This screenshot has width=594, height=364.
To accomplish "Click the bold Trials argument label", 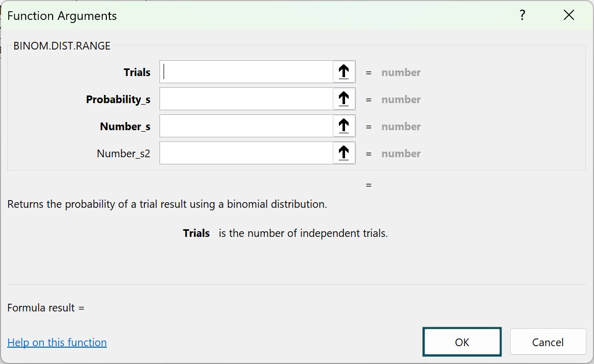I will click(137, 72).
